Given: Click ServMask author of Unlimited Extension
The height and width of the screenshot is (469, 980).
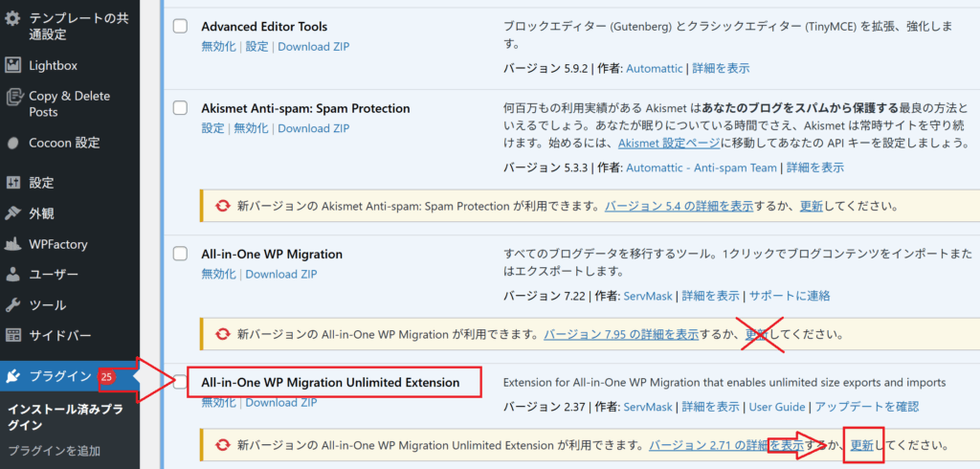Looking at the screenshot, I should 648,407.
